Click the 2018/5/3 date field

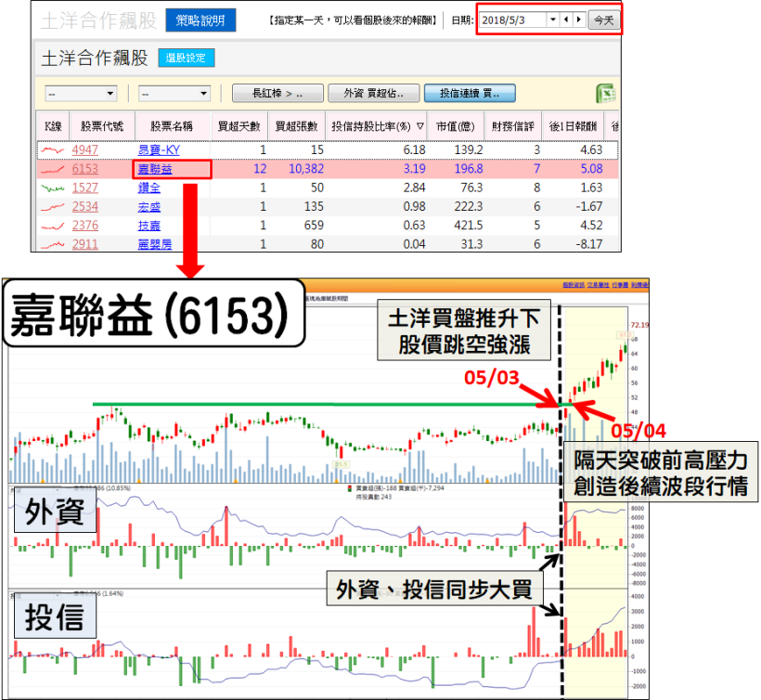coord(512,19)
